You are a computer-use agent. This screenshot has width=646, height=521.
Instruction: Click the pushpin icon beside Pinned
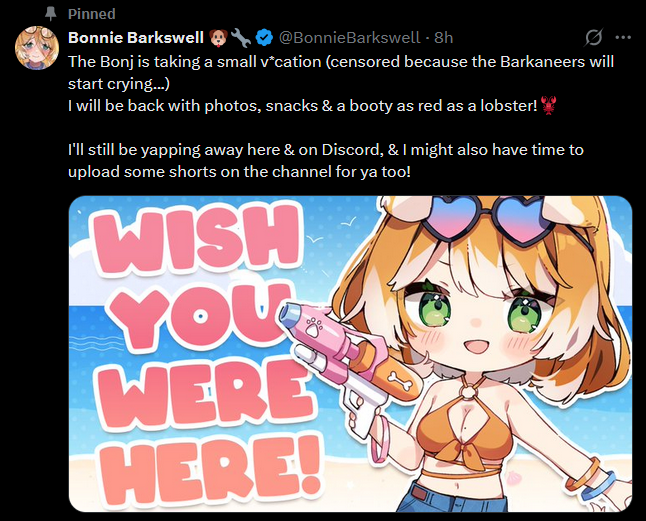click(x=50, y=14)
